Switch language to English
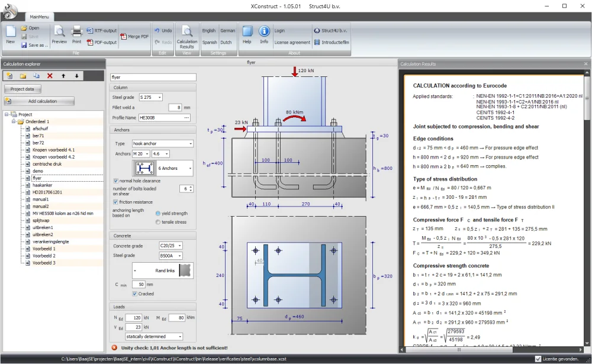The height and width of the screenshot is (364, 592). tap(208, 31)
